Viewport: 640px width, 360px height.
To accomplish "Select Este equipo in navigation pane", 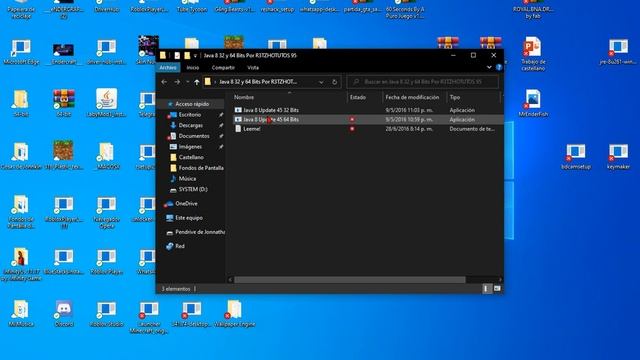I will point(189,218).
